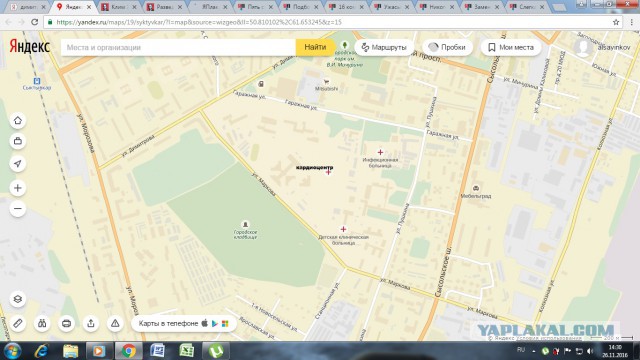The width and height of the screenshot is (640, 360).
Task: Open Microsoft Excel from taskbar
Action: coord(187,351)
